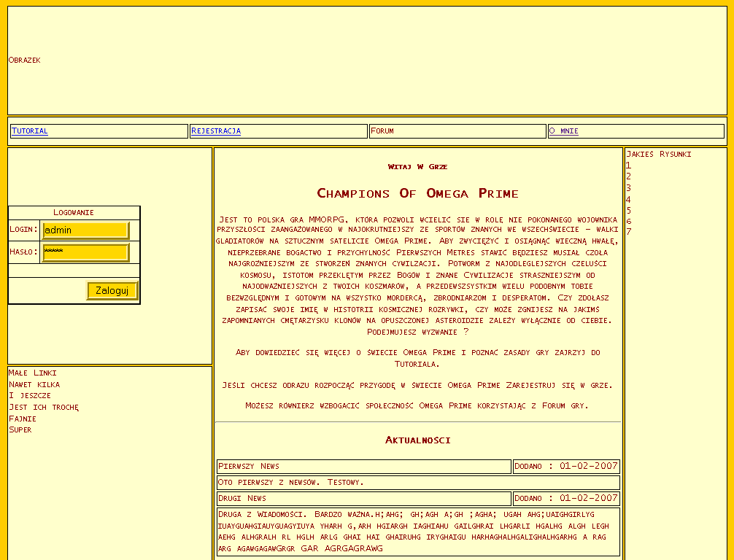
Task: Open the 'O mnie' navigation link
Action: [564, 131]
